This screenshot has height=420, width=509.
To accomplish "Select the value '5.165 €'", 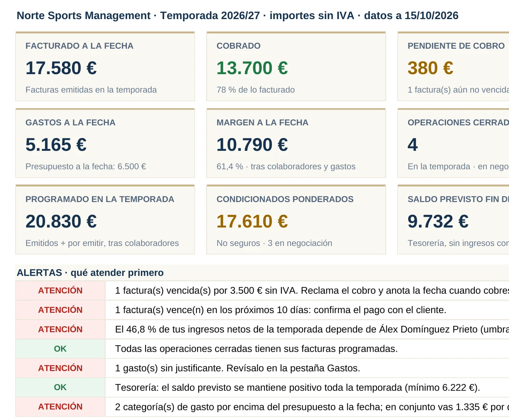I will (56, 145).
